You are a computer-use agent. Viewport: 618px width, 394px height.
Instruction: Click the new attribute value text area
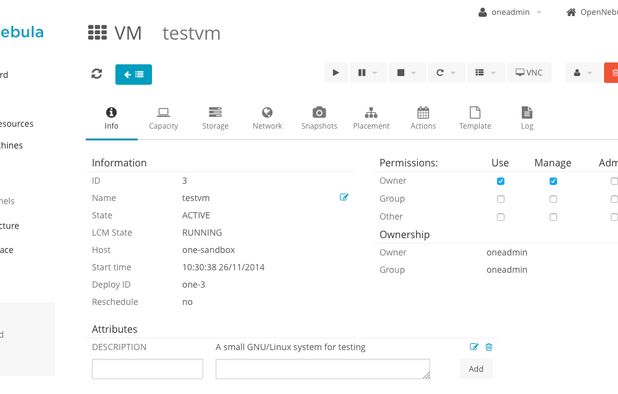(x=323, y=369)
